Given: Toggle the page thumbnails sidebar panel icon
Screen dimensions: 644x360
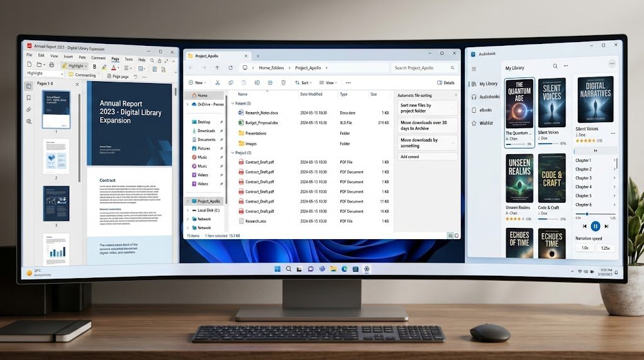Looking at the screenshot, I should point(29,86).
